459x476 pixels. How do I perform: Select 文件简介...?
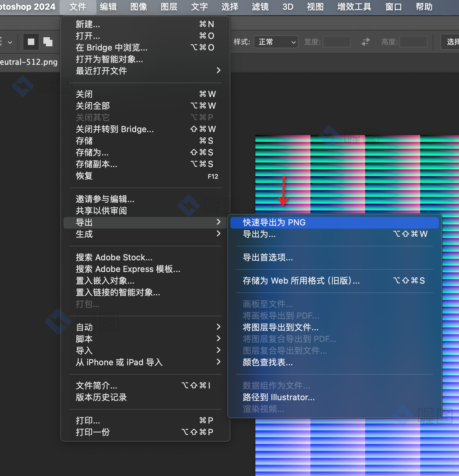tap(145, 386)
